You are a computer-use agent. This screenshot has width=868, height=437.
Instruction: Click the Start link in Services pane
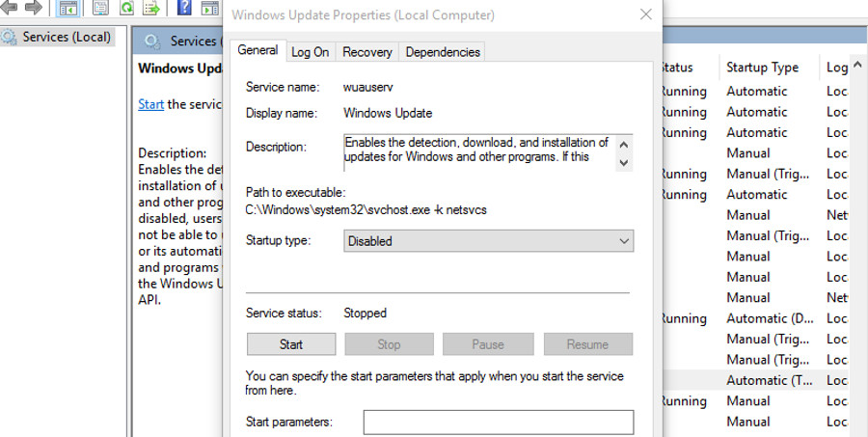click(x=150, y=104)
